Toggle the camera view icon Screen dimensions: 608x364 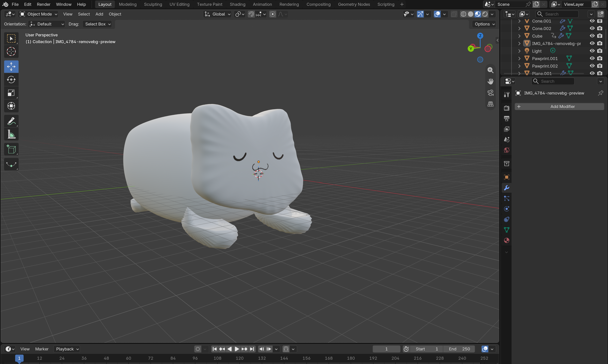point(490,93)
